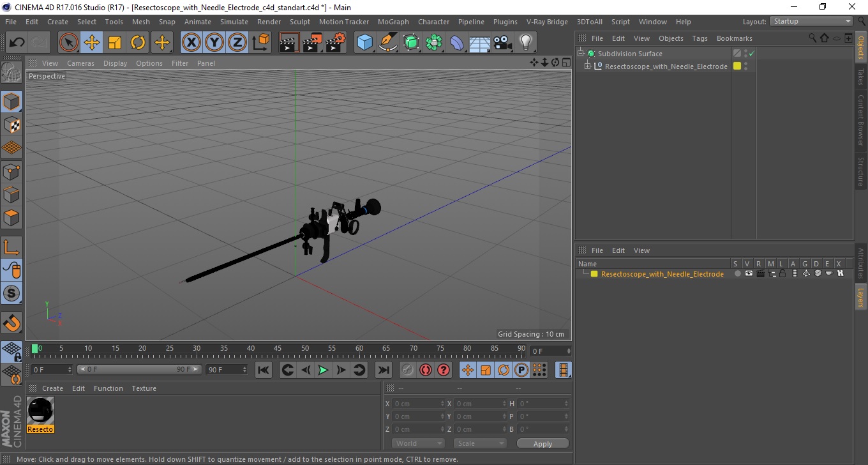This screenshot has width=868, height=465.
Task: Open the Objects panel Tags menu
Action: [700, 38]
